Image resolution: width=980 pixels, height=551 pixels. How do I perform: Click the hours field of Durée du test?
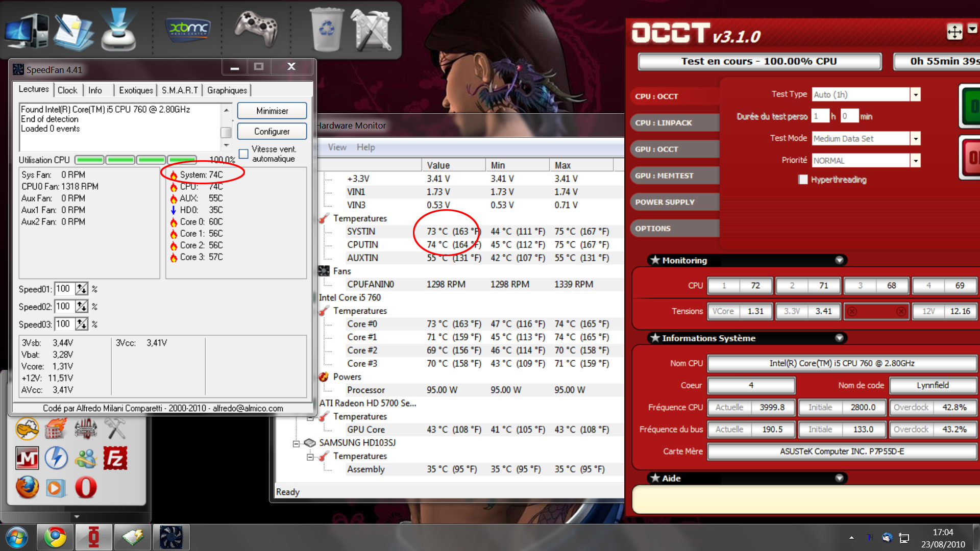[x=820, y=116]
